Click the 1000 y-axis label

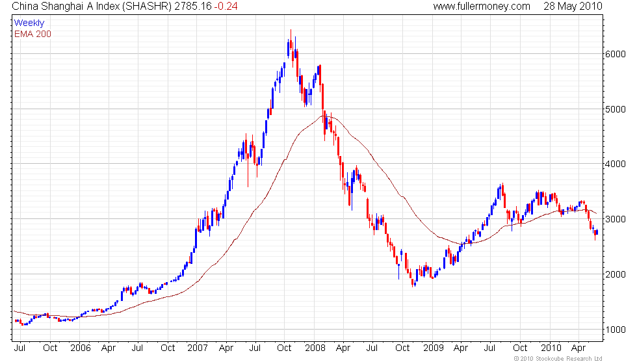pos(615,330)
